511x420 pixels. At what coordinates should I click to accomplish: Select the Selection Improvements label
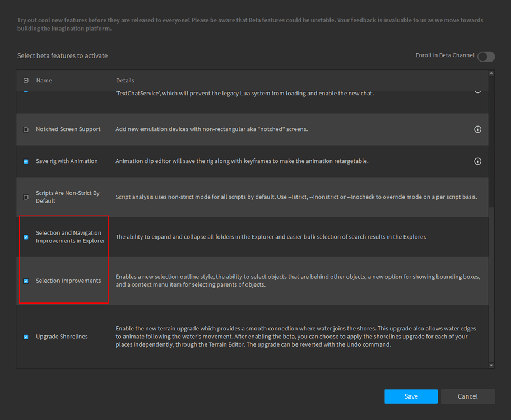(68, 281)
